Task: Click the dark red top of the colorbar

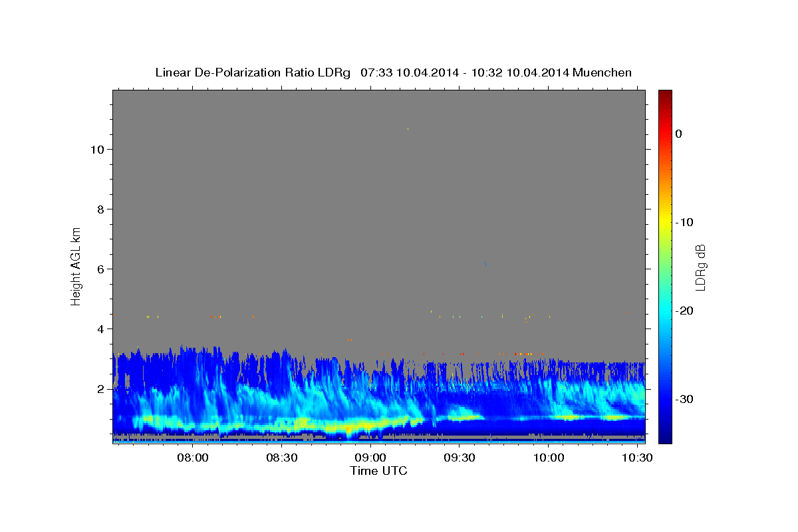Action: pyautogui.click(x=665, y=94)
